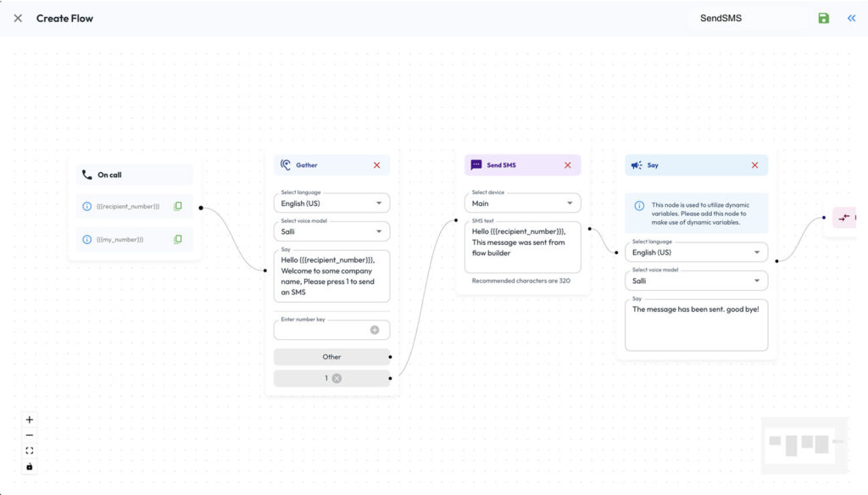This screenshot has height=495, width=868.
Task: Close the Create Flow editor
Action: [17, 18]
